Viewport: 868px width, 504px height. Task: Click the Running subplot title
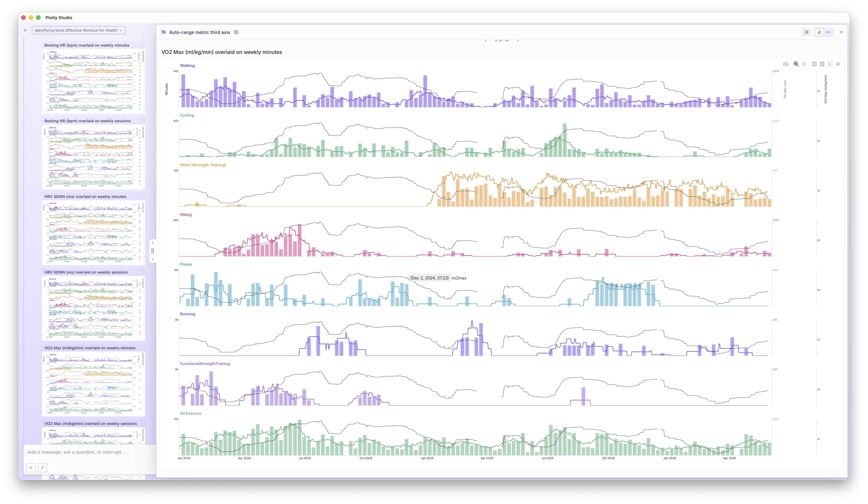click(x=187, y=314)
